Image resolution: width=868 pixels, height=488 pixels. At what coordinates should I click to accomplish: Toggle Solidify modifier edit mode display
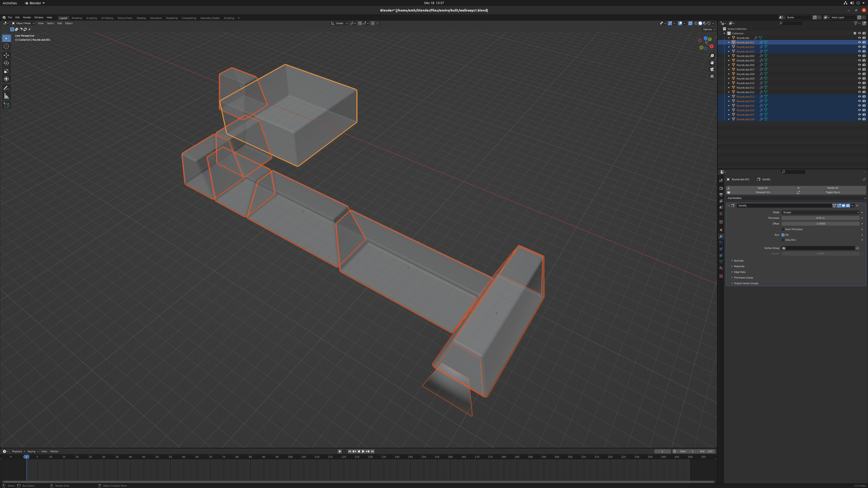point(839,206)
